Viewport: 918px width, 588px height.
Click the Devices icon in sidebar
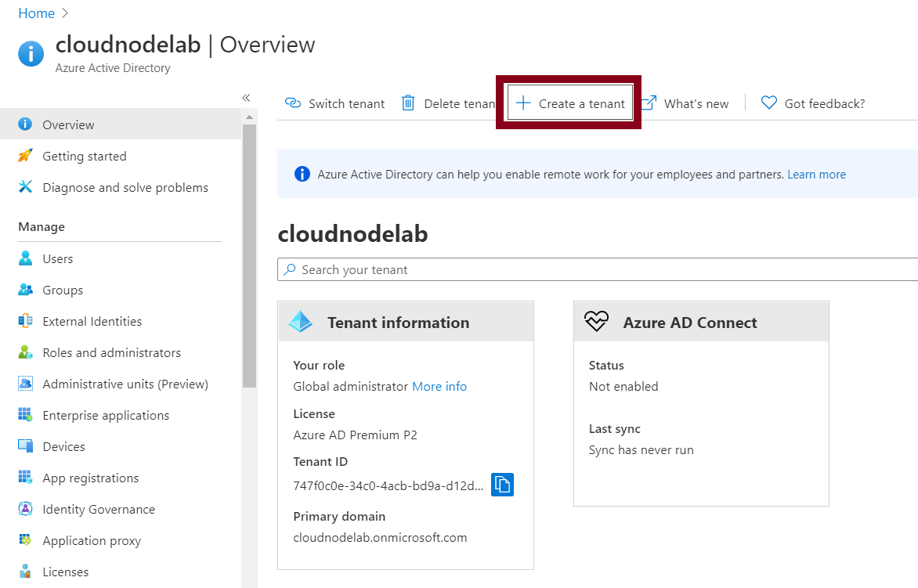[25, 446]
